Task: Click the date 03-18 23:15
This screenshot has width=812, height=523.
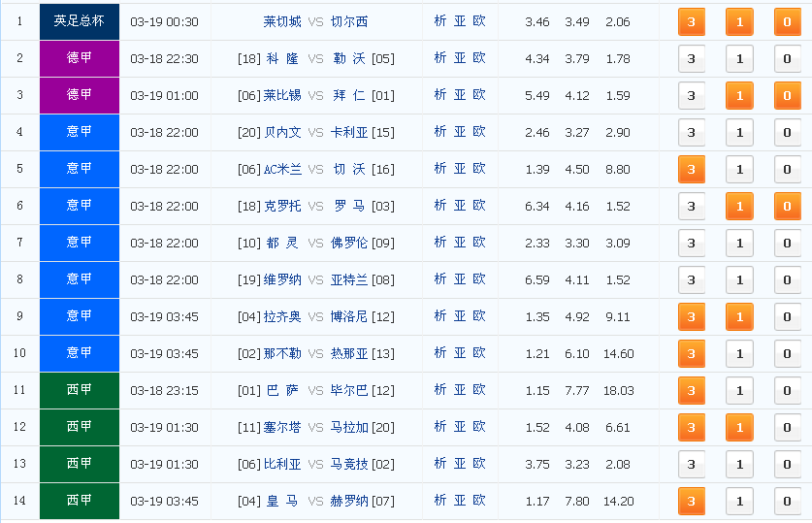Action: (164, 391)
